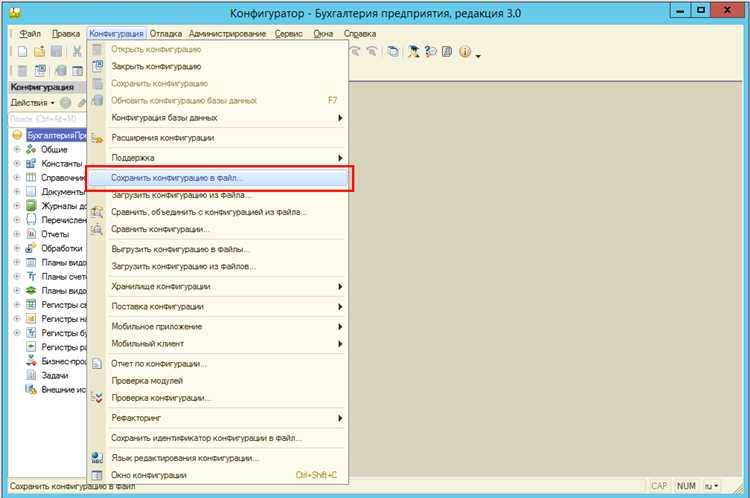Click the Syntax helper toolbar icon
This screenshot has width=750, height=498.
point(413,52)
